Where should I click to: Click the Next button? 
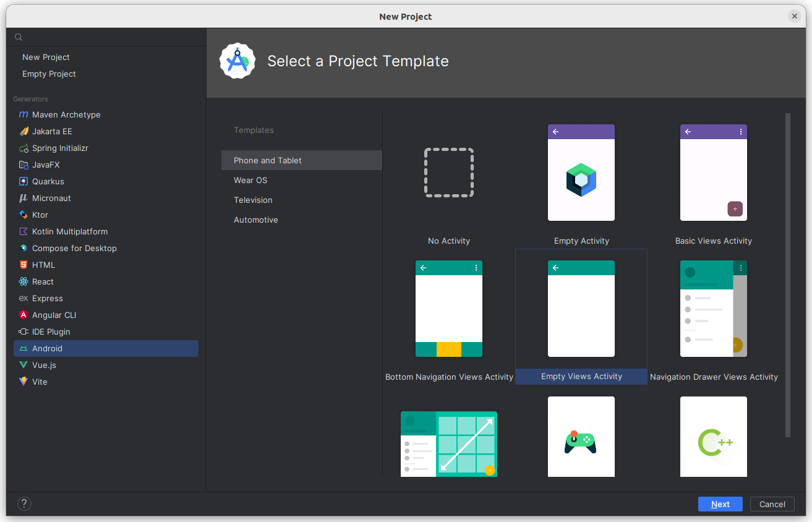tap(720, 504)
